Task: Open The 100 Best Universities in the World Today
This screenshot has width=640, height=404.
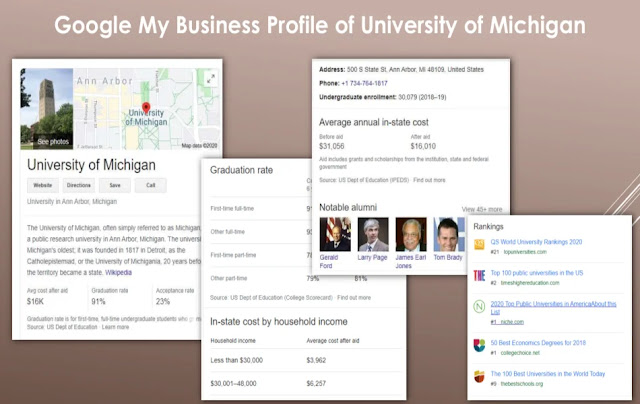Action: pyautogui.click(x=548, y=374)
